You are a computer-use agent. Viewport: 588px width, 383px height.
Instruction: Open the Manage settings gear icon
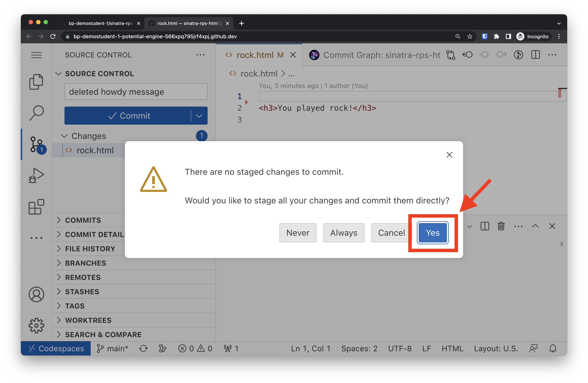(x=36, y=325)
